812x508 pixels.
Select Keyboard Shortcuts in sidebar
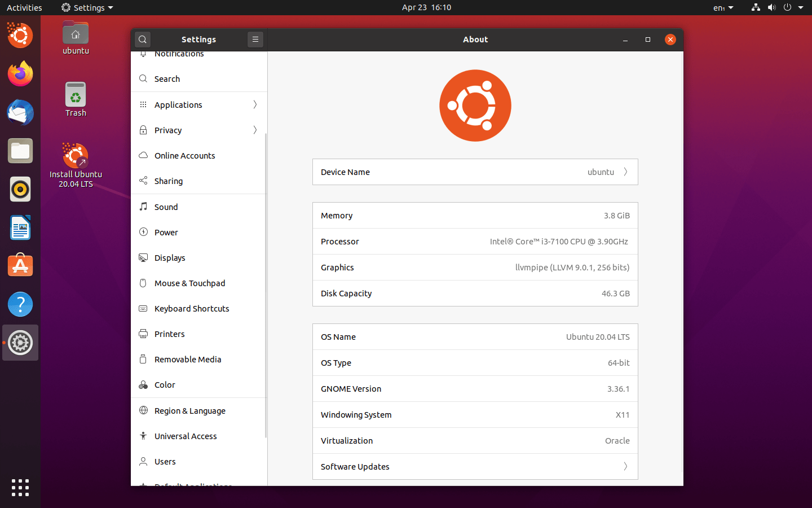click(199, 308)
